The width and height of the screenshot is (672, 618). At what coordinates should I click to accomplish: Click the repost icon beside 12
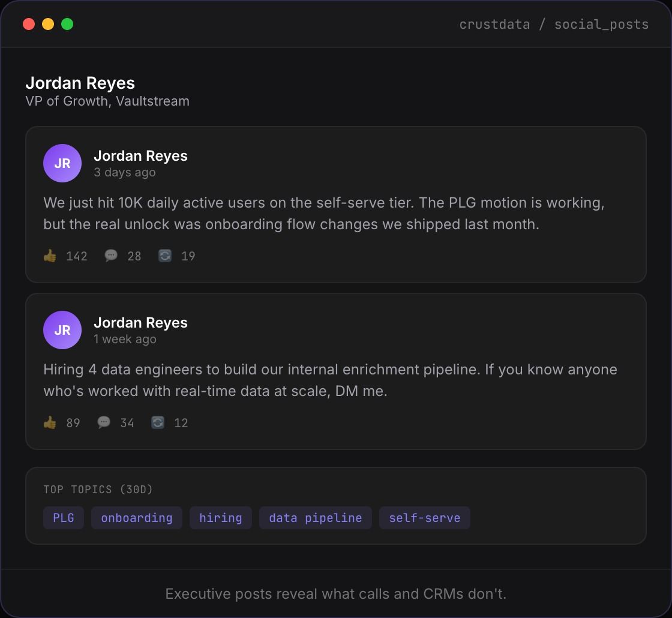pyautogui.click(x=158, y=422)
